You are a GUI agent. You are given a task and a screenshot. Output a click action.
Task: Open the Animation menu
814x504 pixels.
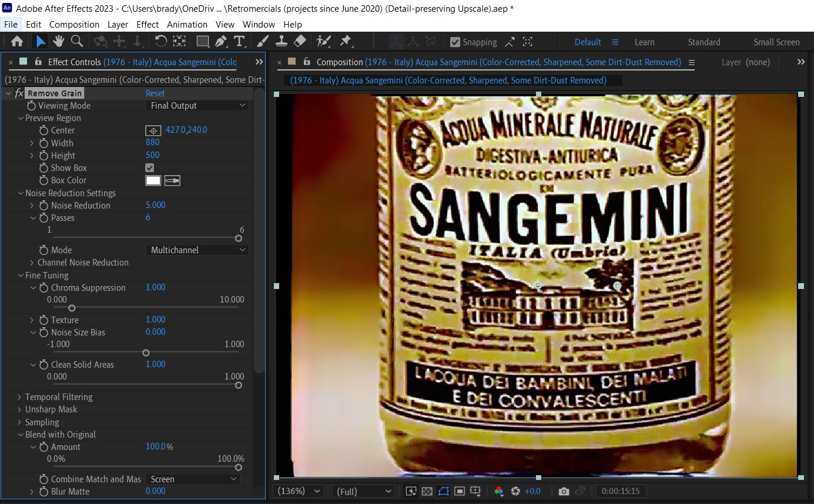point(187,24)
